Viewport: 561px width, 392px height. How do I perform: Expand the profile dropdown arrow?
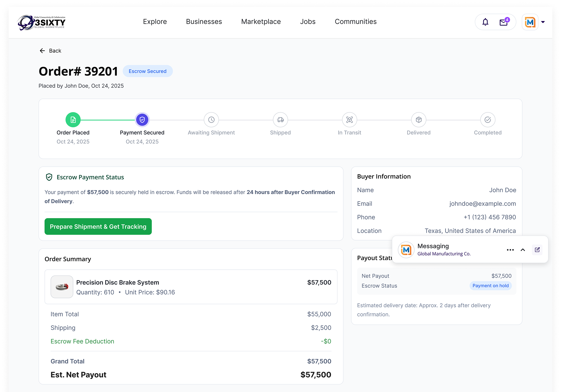click(543, 22)
